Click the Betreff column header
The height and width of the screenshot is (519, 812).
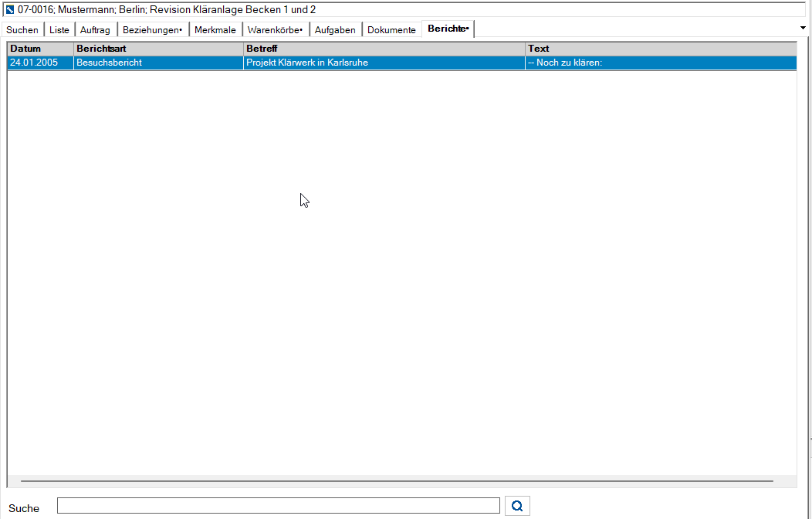coord(384,49)
